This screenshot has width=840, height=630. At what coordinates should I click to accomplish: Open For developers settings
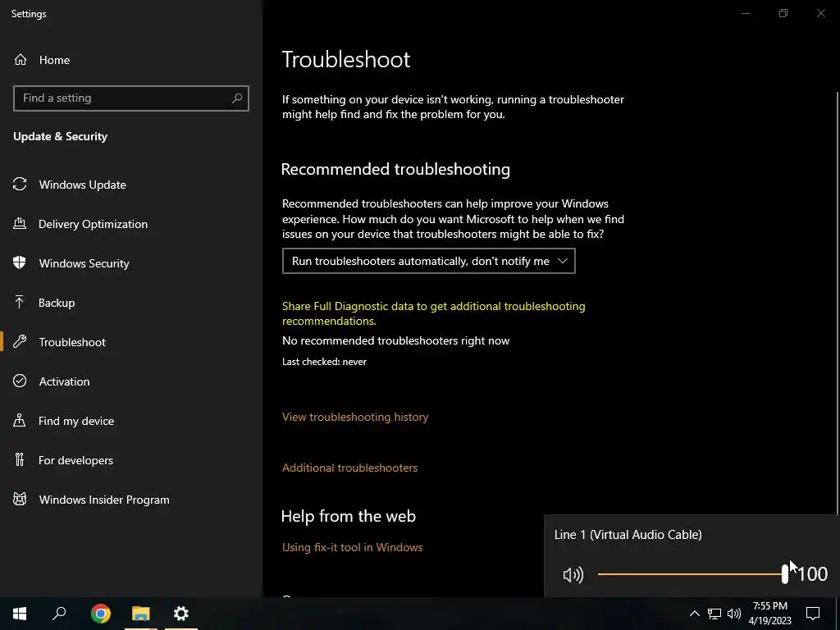(x=75, y=460)
